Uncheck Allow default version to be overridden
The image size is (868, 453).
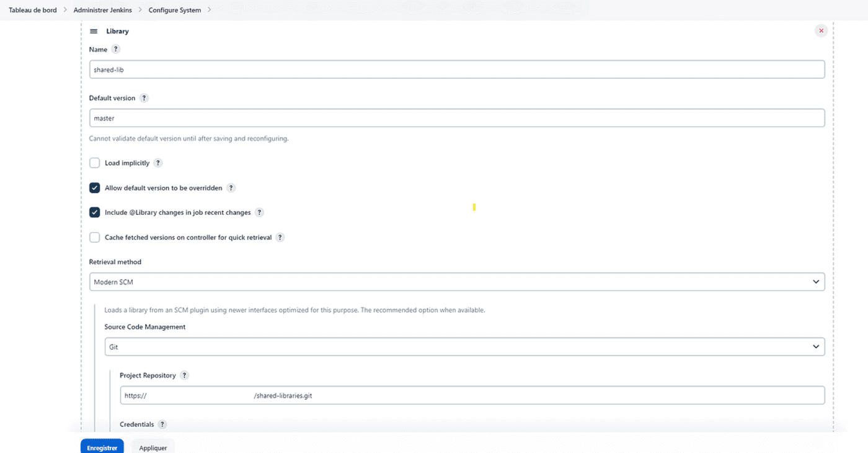[x=95, y=188]
